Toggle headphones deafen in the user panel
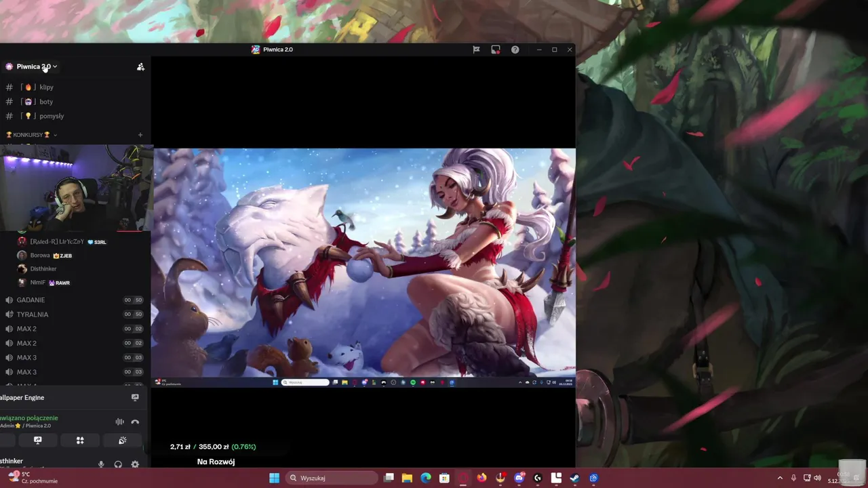 tap(118, 464)
